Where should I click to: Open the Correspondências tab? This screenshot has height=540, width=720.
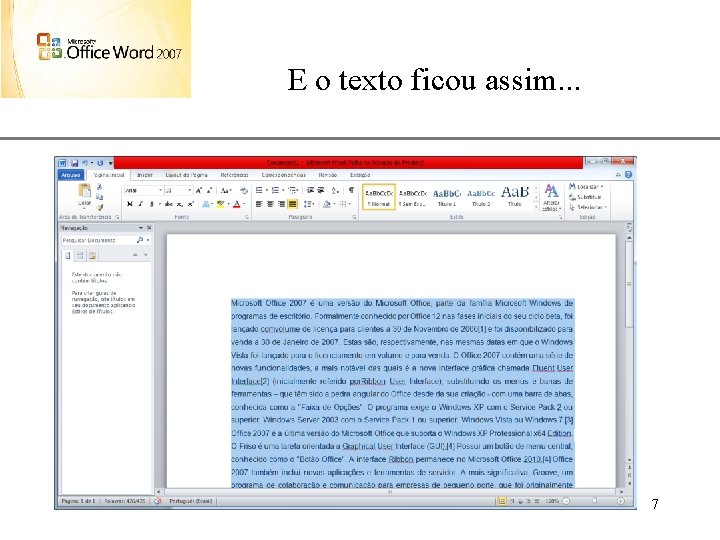point(283,175)
